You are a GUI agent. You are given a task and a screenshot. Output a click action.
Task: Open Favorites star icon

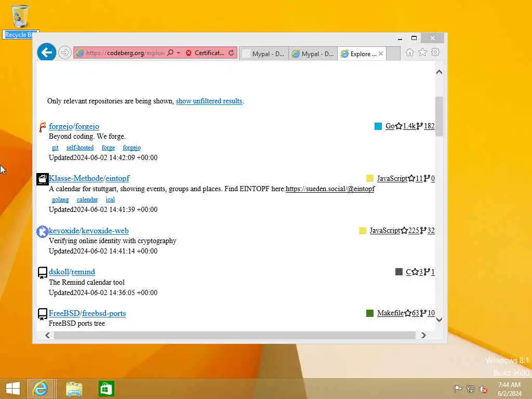pyautogui.click(x=422, y=52)
